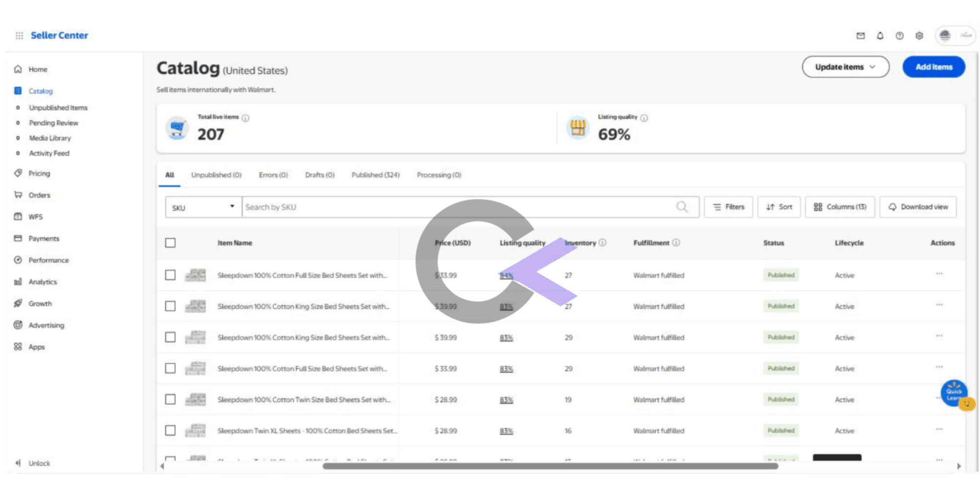This screenshot has height=490, width=980.
Task: Open the notifications bell icon
Action: point(880,35)
